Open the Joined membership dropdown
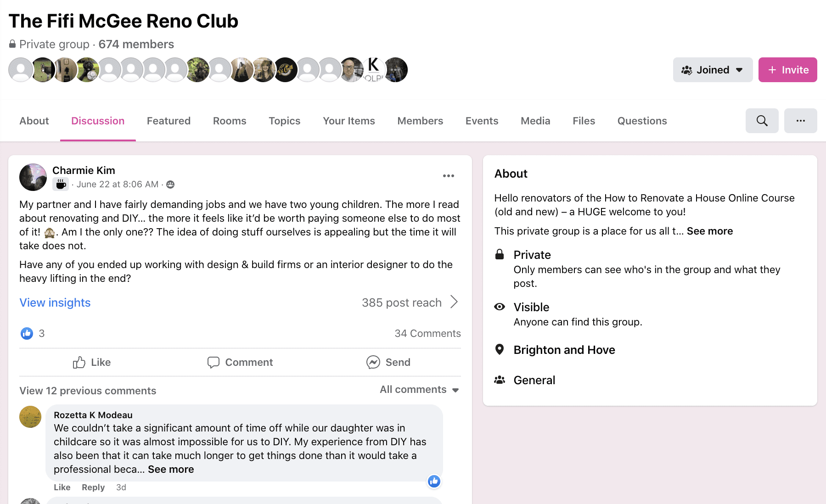This screenshot has height=504, width=826. coord(712,70)
